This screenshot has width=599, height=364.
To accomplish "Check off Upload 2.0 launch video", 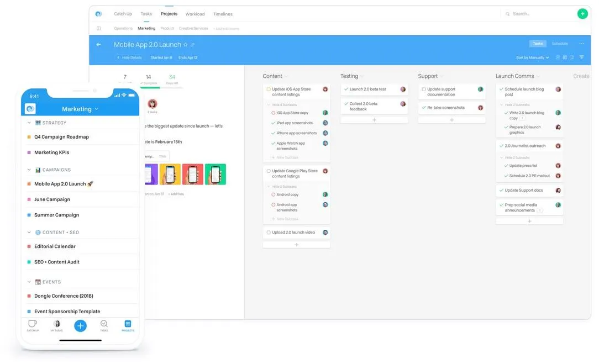I will click(x=269, y=232).
